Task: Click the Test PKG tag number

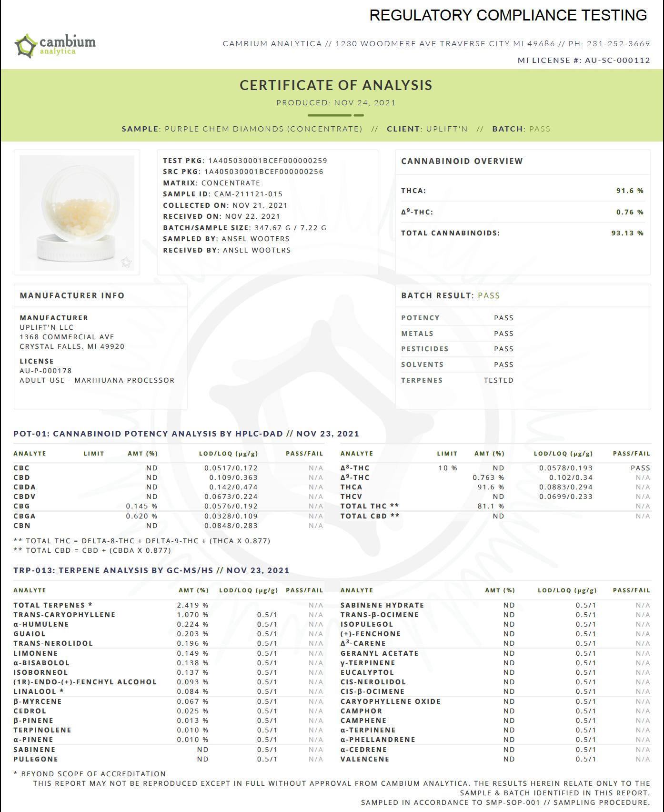Action: tap(267, 161)
